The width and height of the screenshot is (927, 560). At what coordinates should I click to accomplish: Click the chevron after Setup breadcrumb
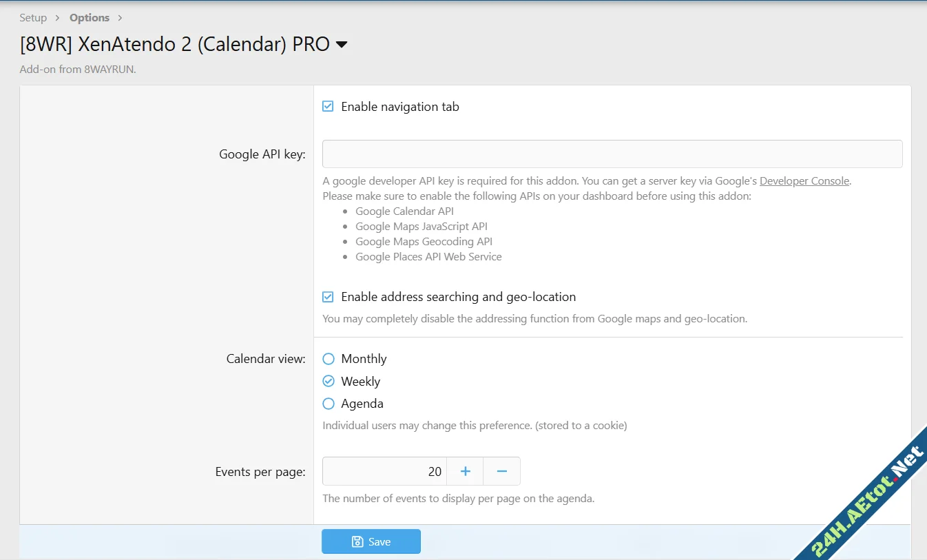58,18
